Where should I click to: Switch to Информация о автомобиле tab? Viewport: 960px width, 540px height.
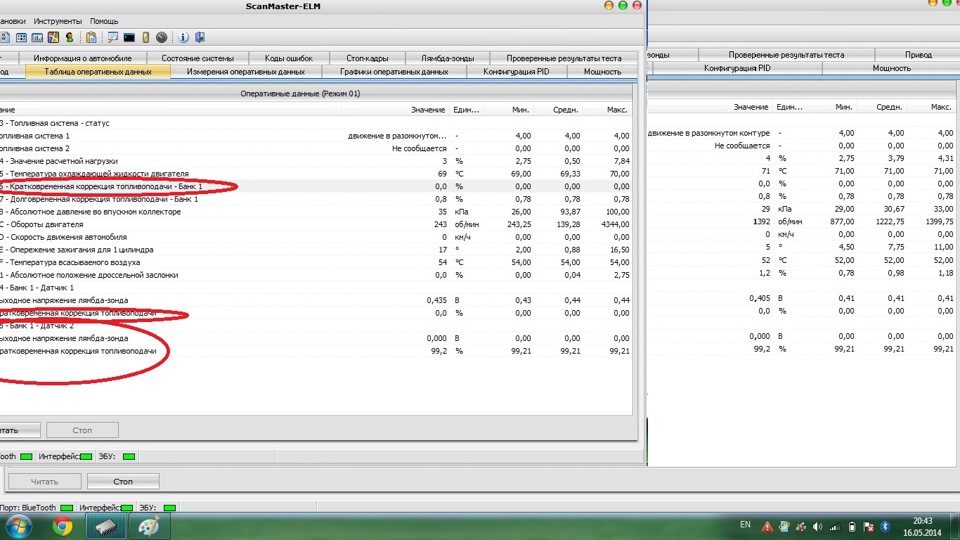coord(83,58)
